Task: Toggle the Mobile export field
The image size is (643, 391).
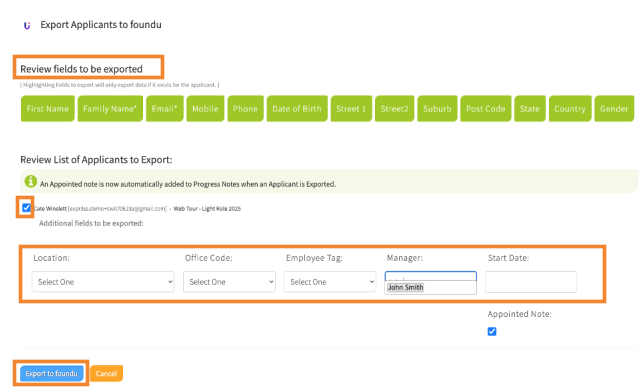Action: (205, 109)
